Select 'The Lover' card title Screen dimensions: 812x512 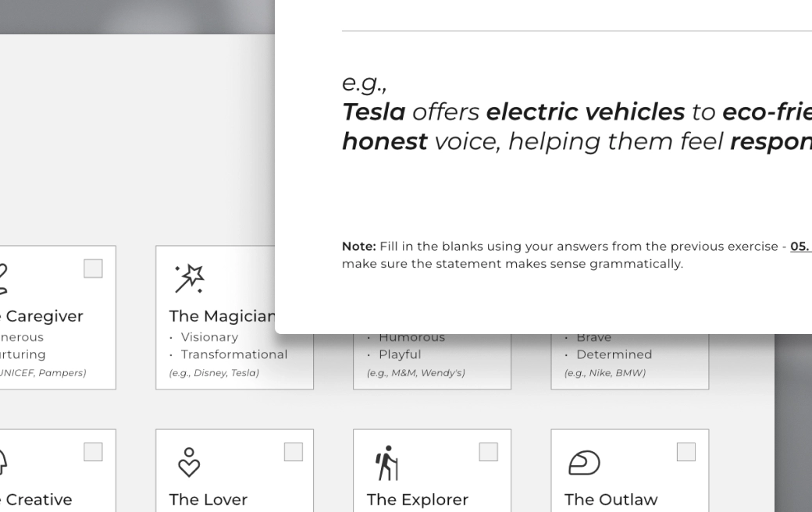click(x=208, y=500)
